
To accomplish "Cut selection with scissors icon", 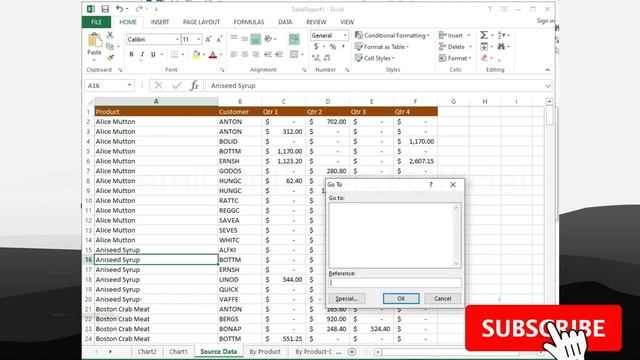I will coord(110,36).
